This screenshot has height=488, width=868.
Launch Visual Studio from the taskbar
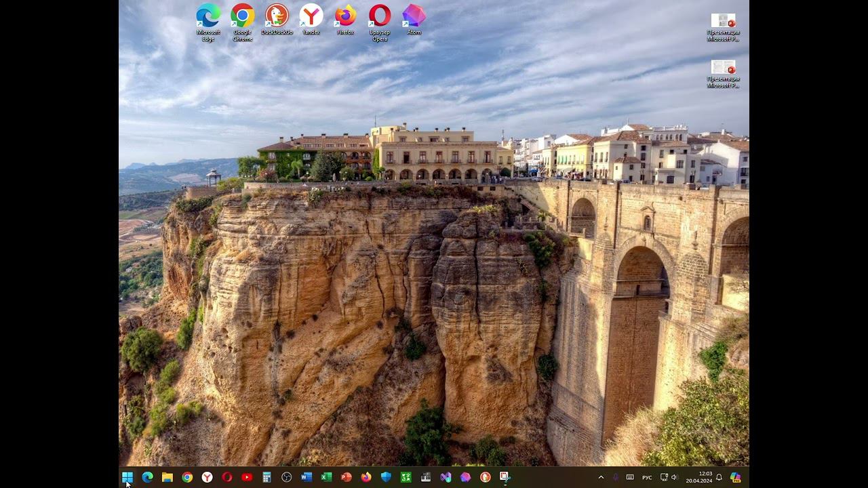[446, 477]
